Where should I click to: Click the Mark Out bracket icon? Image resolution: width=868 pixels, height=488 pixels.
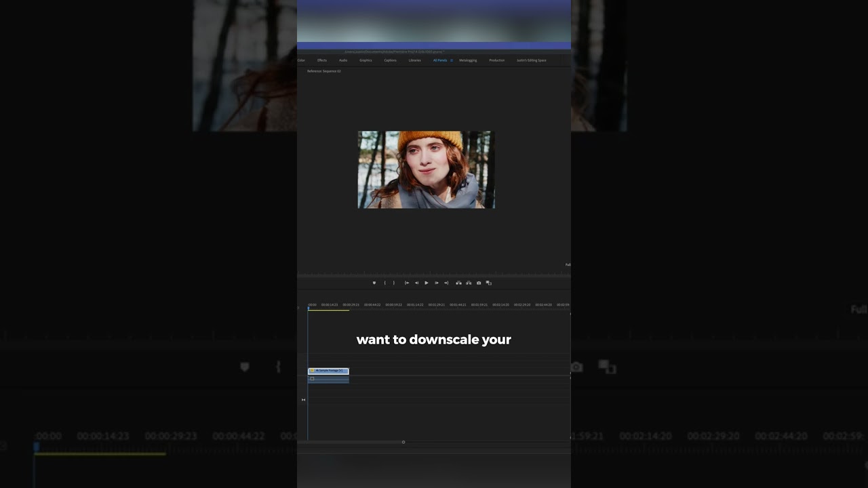394,283
